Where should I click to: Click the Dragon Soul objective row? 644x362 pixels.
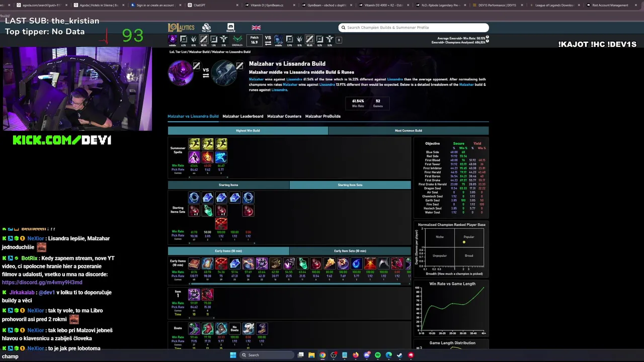pyautogui.click(x=451, y=189)
